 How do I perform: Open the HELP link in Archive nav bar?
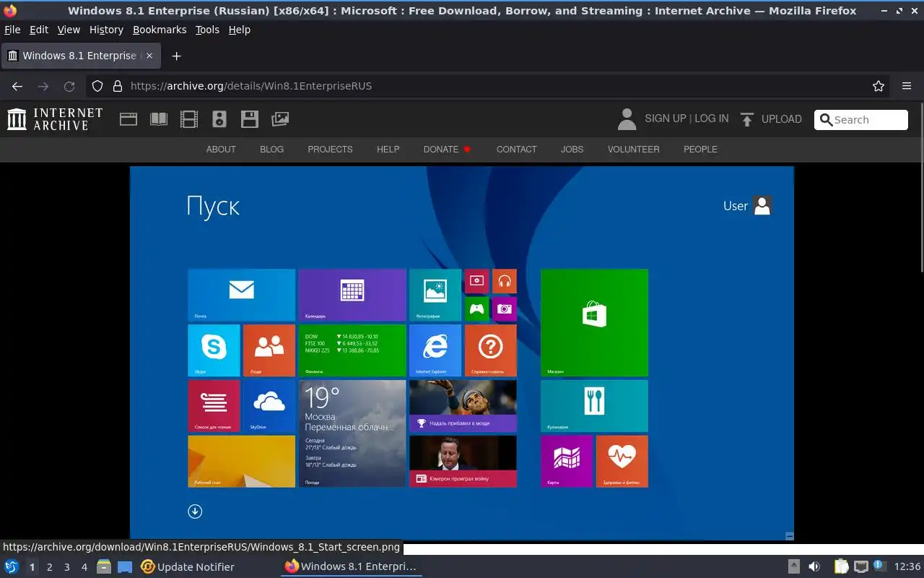[388, 150]
